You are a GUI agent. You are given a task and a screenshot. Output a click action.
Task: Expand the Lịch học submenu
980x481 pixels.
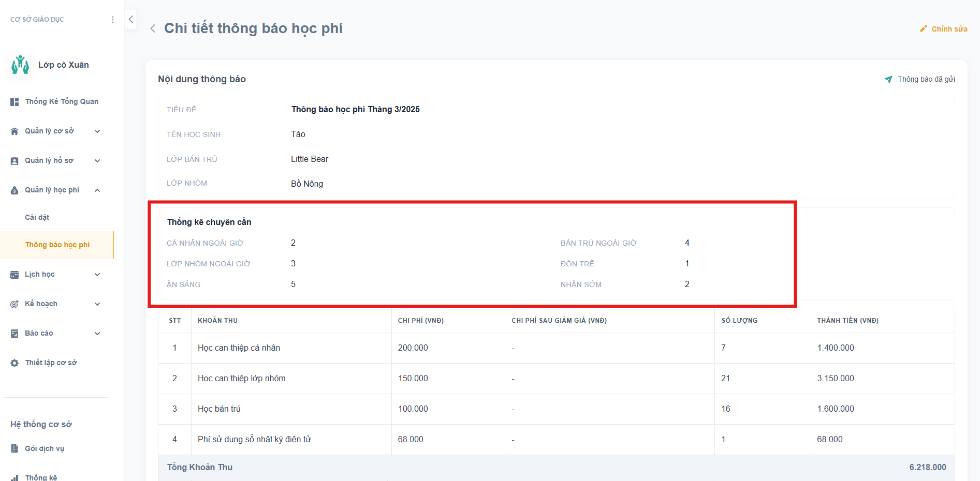(x=97, y=275)
